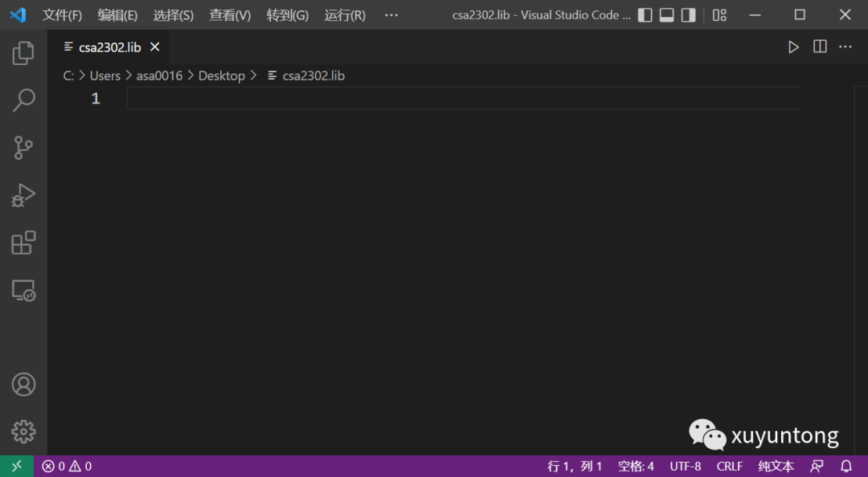
Task: Change language mode via 纯文本
Action: tap(776, 467)
